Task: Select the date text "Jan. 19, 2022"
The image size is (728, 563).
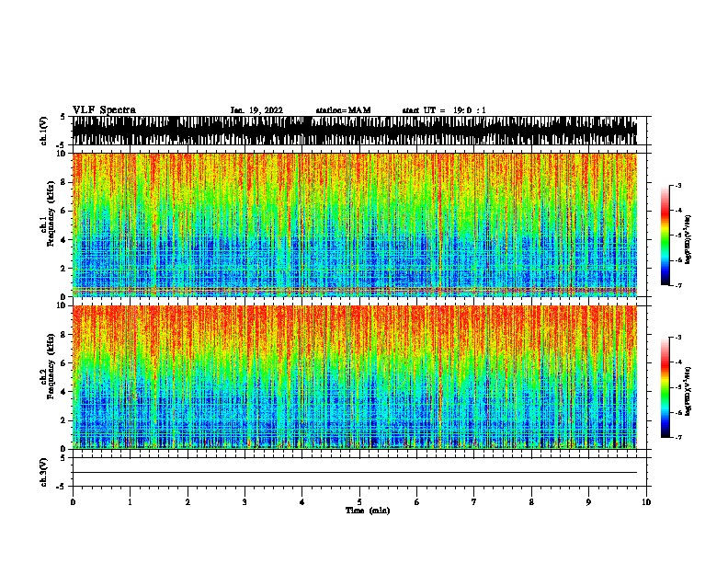Action: tap(256, 110)
